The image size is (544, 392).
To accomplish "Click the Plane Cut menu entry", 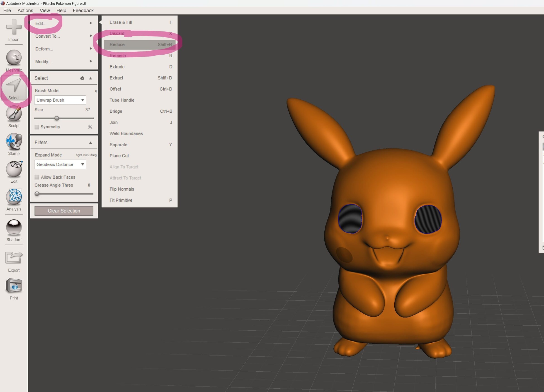I will [x=119, y=156].
